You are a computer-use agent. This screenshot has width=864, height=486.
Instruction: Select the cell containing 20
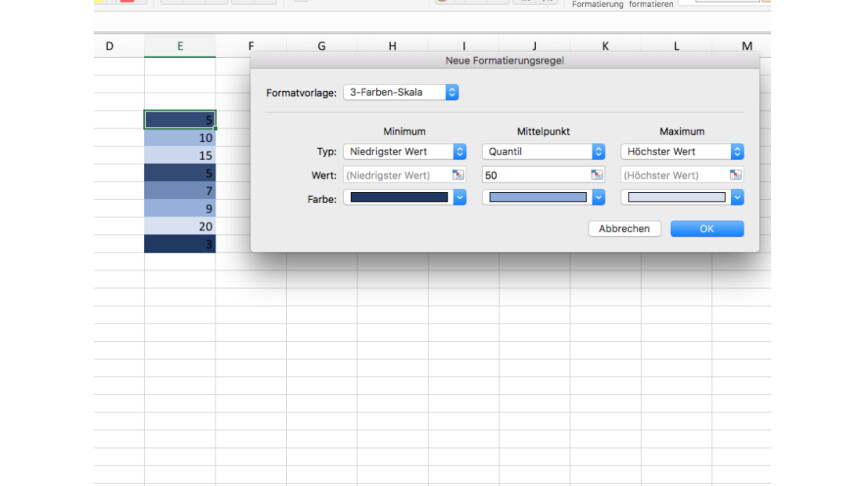click(180, 227)
